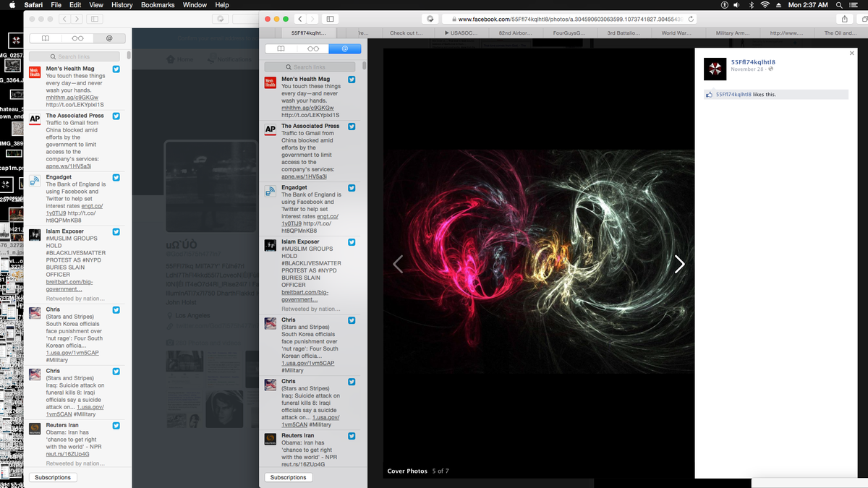Open 55Ffl74kqlhtl8 profile name beside photo
868x488 pixels.
[752, 63]
